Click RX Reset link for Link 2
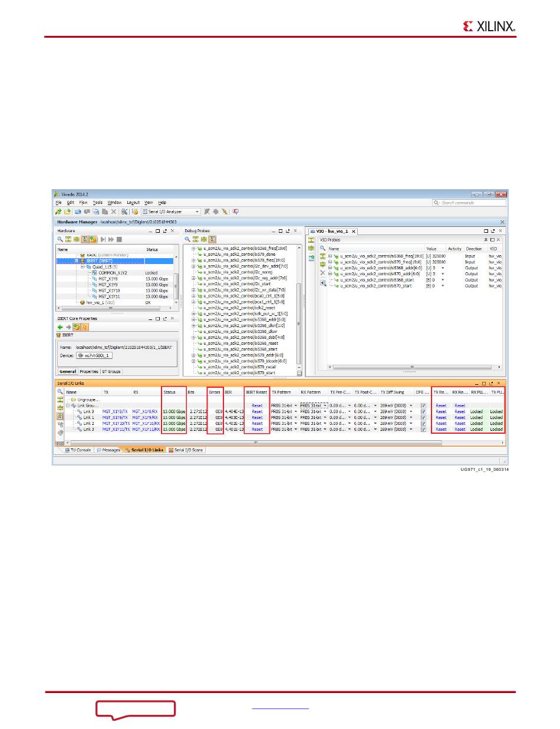560x729 pixels. tap(460, 423)
